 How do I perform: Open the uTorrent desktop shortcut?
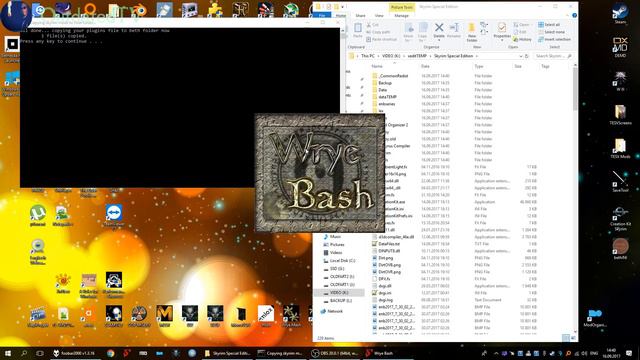tap(38, 216)
